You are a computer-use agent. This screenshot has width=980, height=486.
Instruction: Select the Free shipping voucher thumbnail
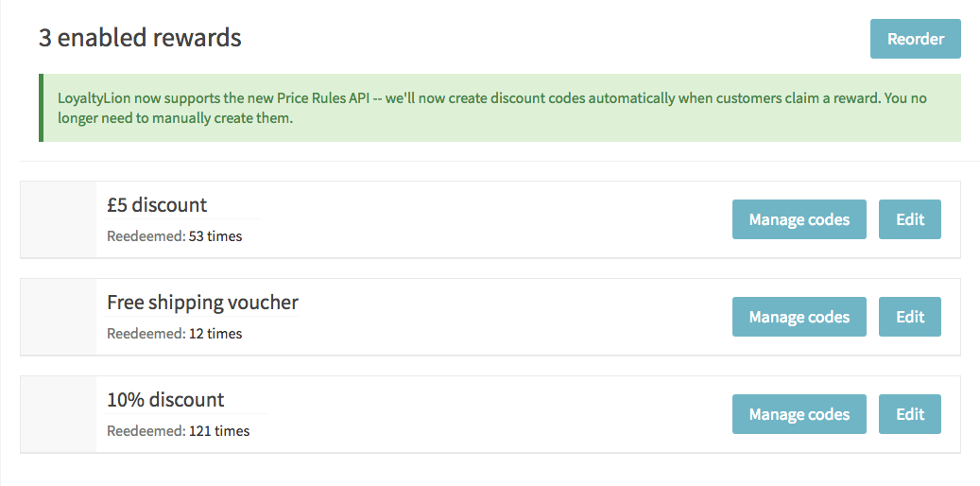tap(59, 317)
